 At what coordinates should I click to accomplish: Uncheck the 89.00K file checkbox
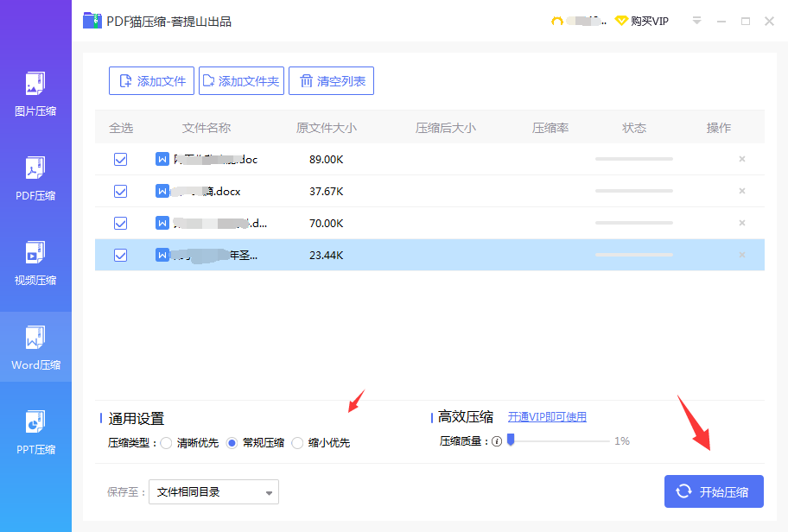tap(121, 159)
